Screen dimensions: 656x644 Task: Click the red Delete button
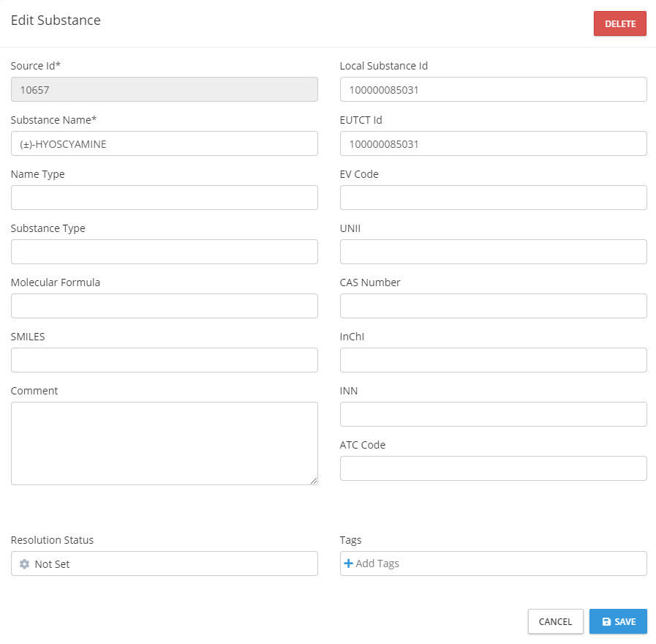click(619, 23)
